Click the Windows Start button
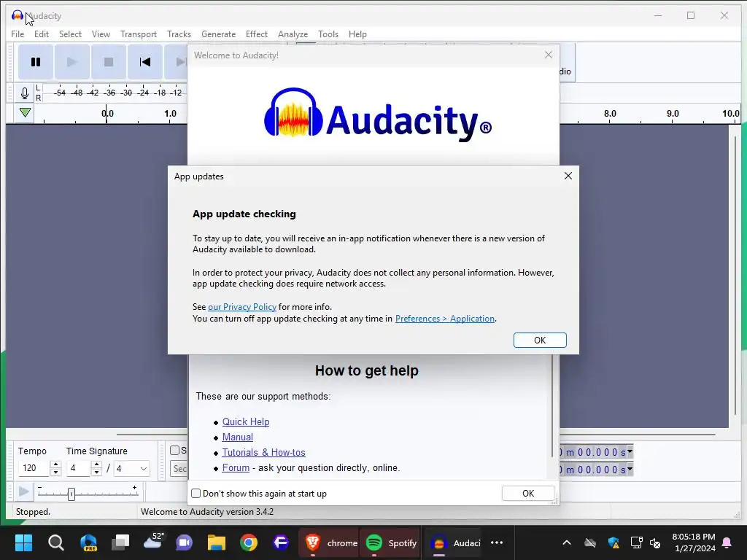The image size is (747, 560). point(23,542)
